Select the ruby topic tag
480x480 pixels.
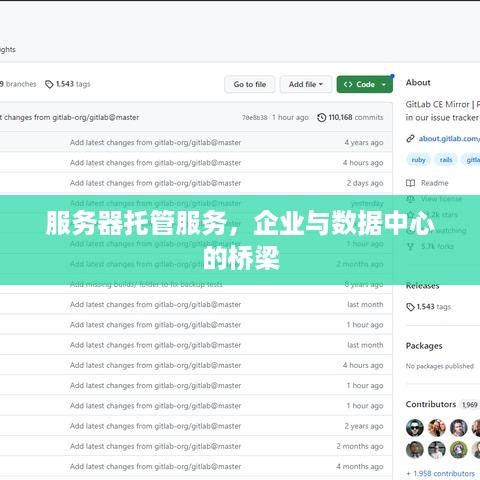point(418,160)
